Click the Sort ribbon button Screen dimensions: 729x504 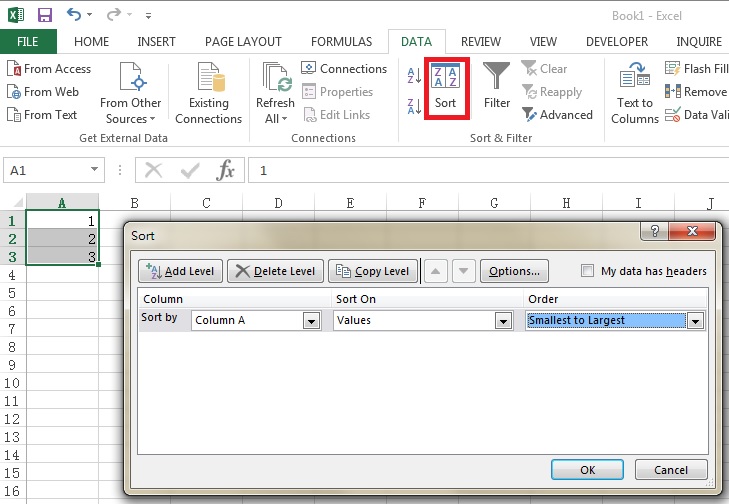point(445,87)
